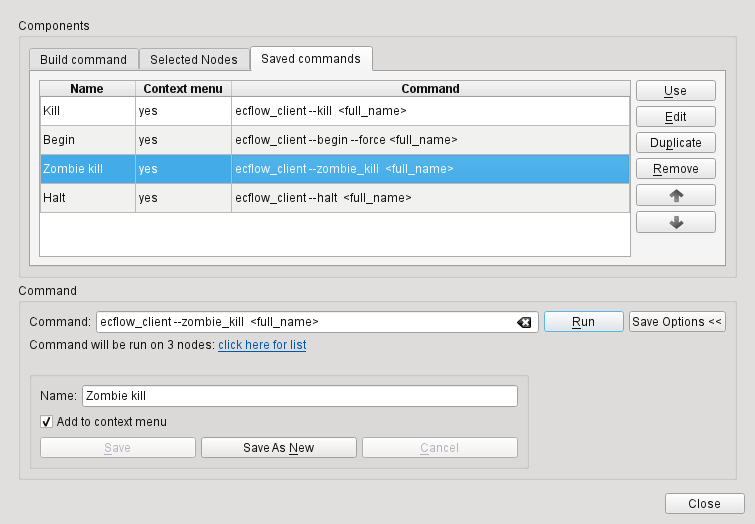Remove the selected saved command

(675, 169)
